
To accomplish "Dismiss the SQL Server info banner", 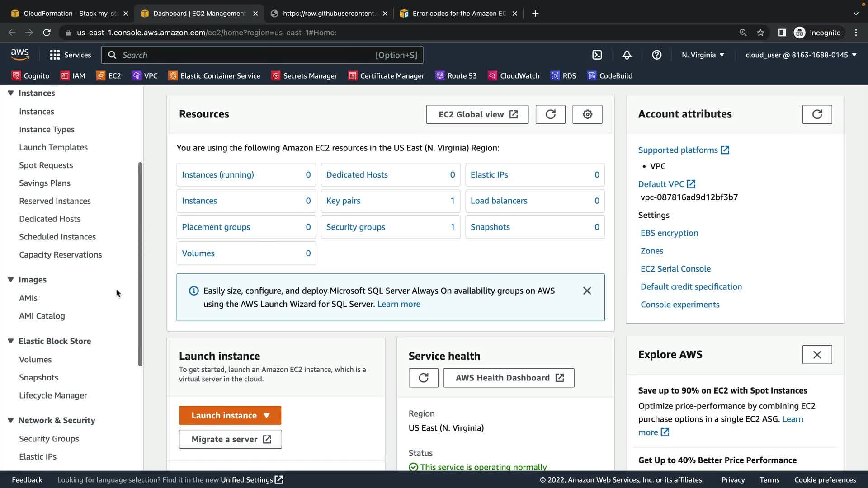I will click(x=587, y=291).
